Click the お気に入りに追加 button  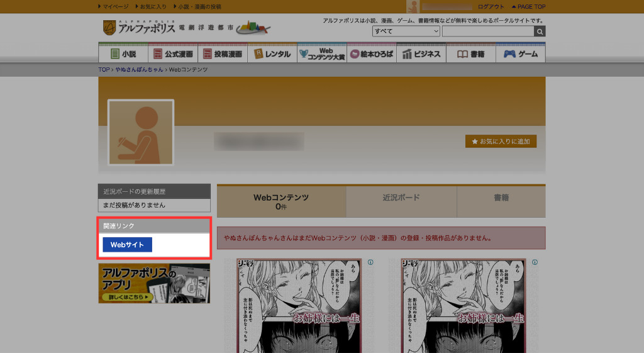pyautogui.click(x=501, y=141)
